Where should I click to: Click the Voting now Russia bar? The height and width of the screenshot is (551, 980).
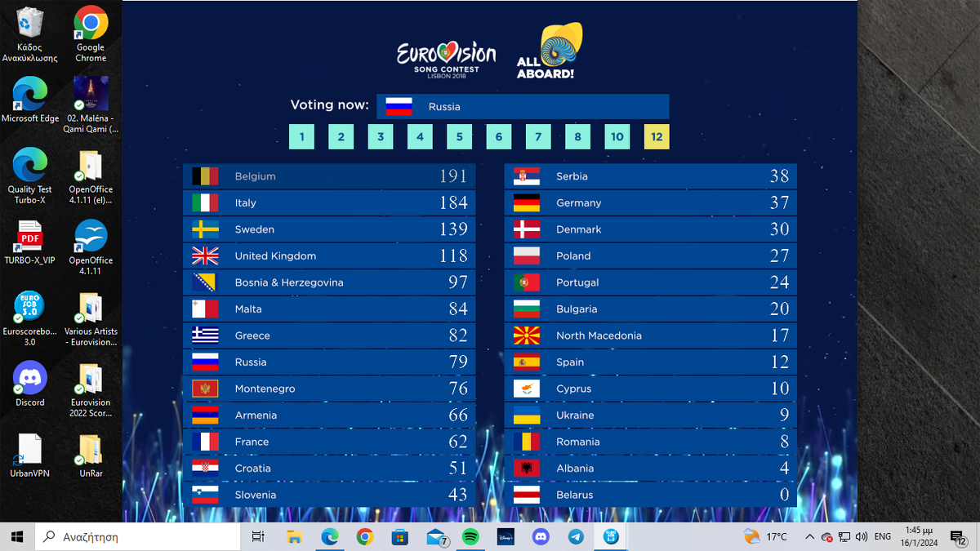pos(523,106)
